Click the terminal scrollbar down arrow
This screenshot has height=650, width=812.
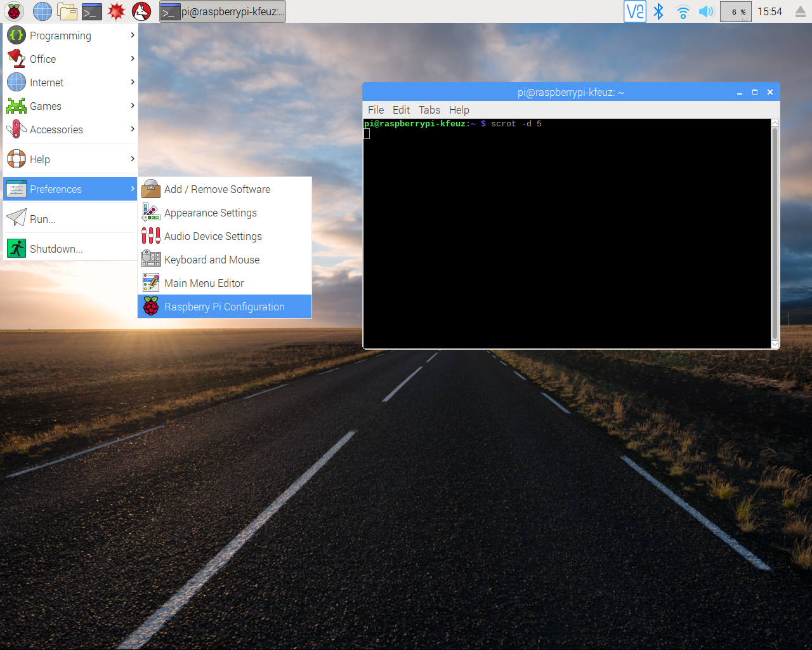pyautogui.click(x=775, y=344)
